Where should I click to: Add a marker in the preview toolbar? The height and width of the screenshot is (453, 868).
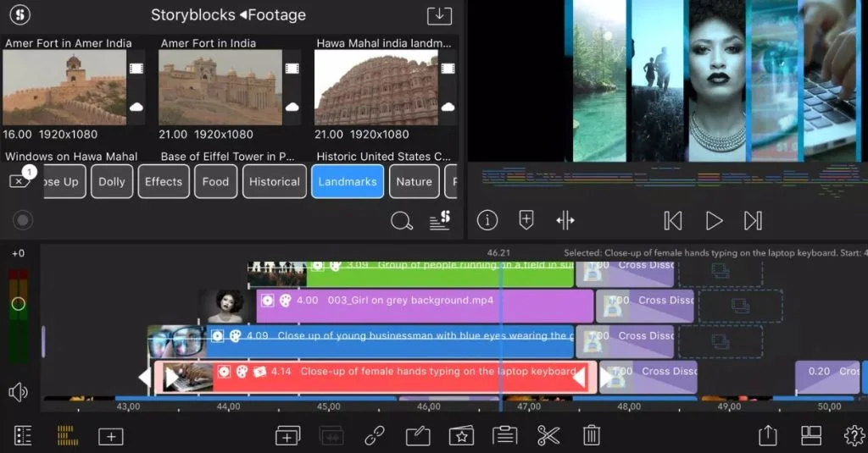click(526, 220)
